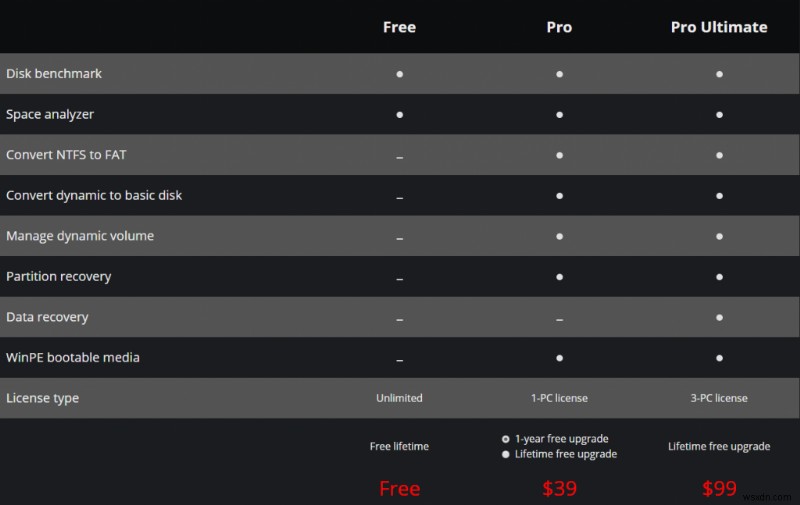This screenshot has width=800, height=505.
Task: Click the Pro Ultimate column header
Action: tap(719, 27)
